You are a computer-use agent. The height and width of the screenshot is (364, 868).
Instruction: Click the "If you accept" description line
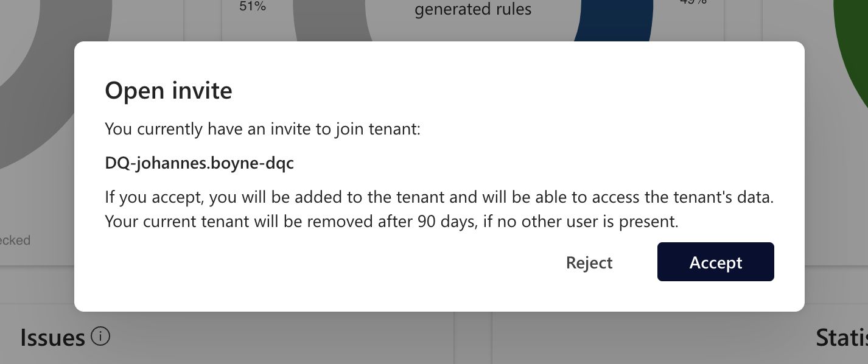pyautogui.click(x=438, y=197)
